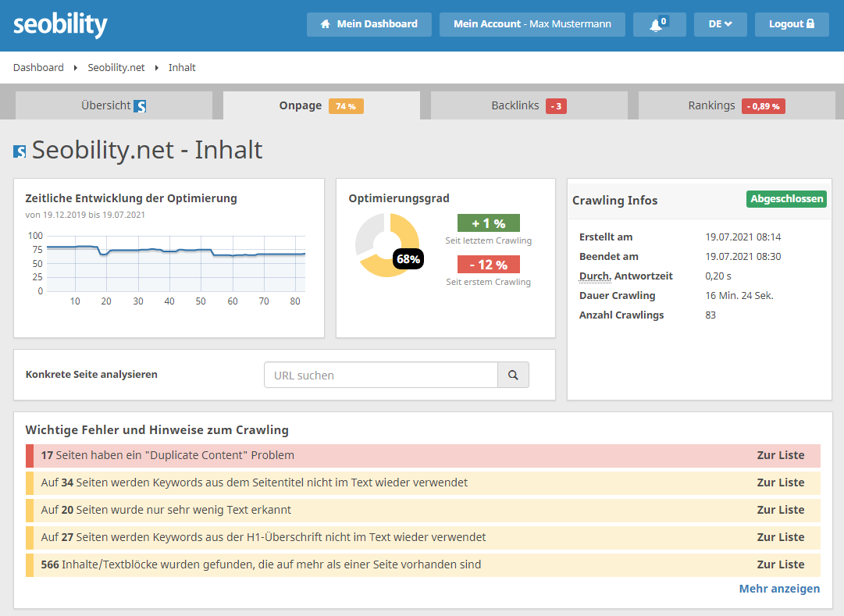The image size is (844, 616).
Task: Click the Seobility.net breadcrumb
Action: (116, 67)
